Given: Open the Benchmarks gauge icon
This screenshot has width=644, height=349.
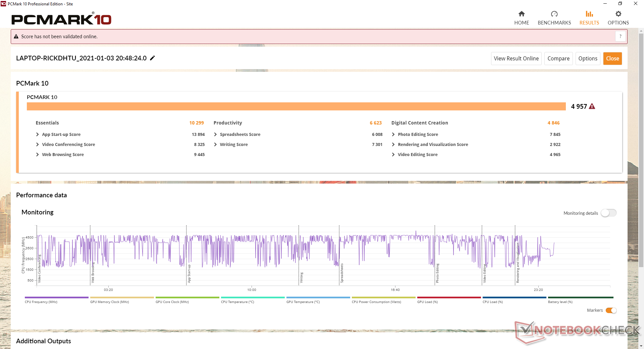Looking at the screenshot, I should point(554,14).
